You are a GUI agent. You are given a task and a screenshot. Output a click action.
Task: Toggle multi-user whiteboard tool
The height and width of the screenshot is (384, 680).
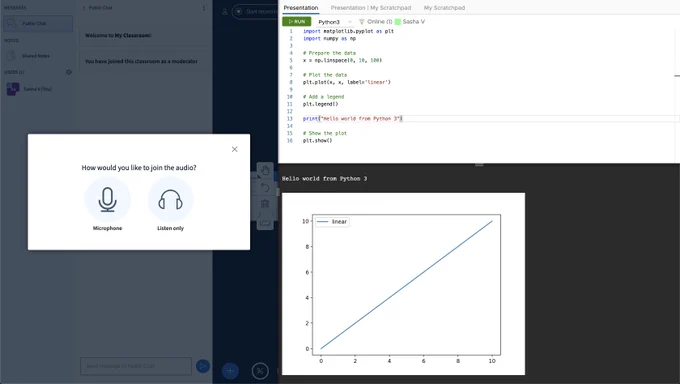pos(265,222)
